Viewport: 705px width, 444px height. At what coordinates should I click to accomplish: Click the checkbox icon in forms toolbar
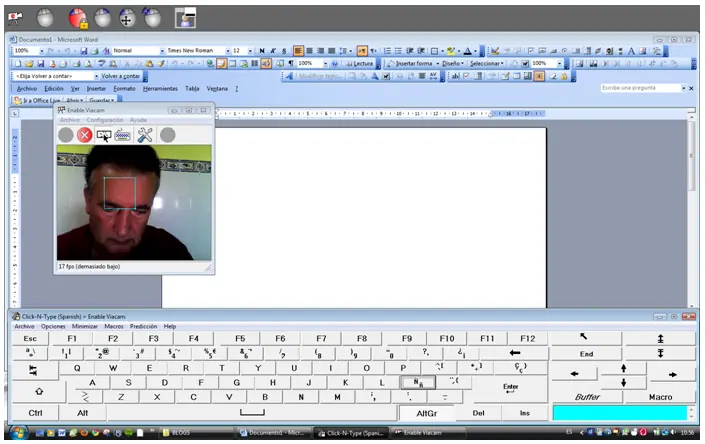(466, 76)
